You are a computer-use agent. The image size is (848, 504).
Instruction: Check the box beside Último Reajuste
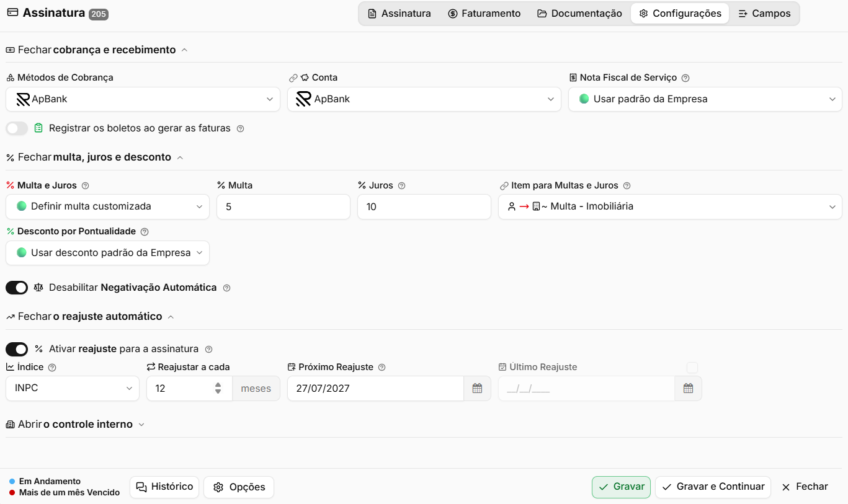692,368
